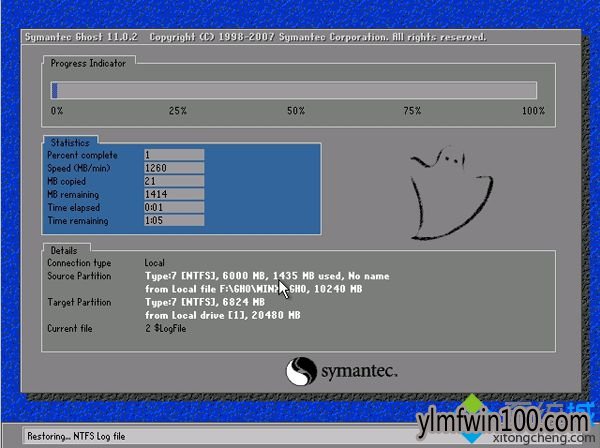Image resolution: width=600 pixels, height=448 pixels.
Task: Click the 'Details' panel label
Action: tap(64, 251)
